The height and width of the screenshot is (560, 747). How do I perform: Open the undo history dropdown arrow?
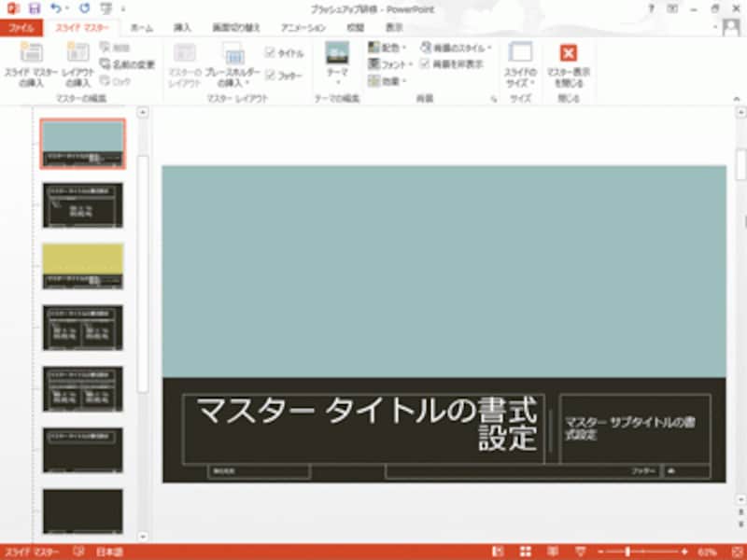67,8
